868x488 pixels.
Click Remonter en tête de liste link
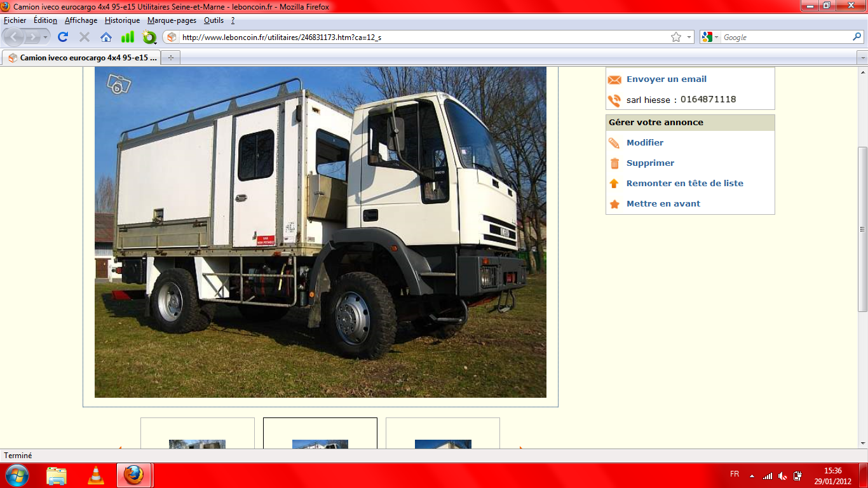(x=684, y=184)
